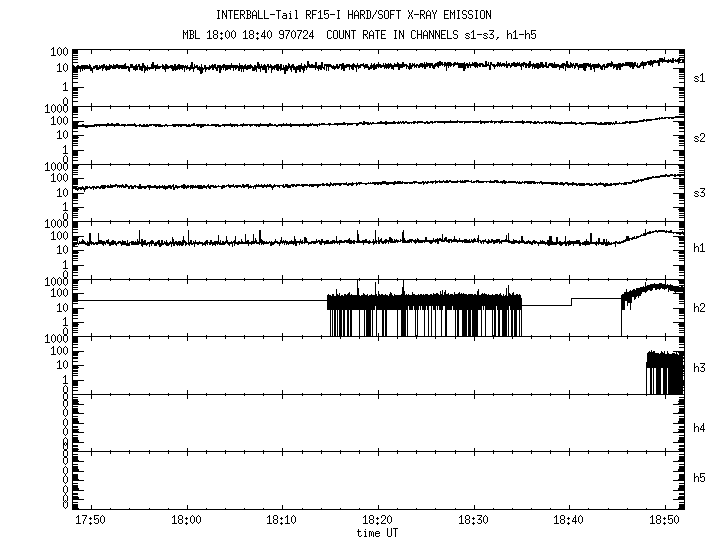Select the s2 channel label
The width and height of the screenshot is (720, 550).
click(700, 137)
